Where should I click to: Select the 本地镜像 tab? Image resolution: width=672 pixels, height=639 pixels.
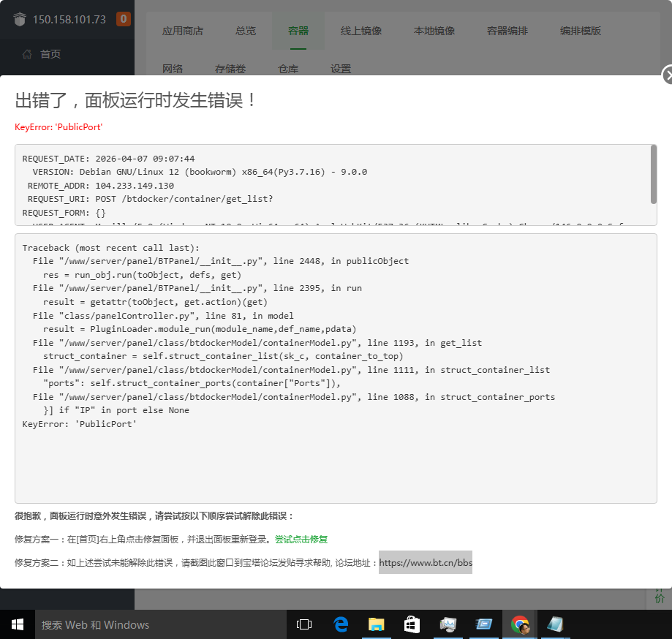tap(434, 31)
